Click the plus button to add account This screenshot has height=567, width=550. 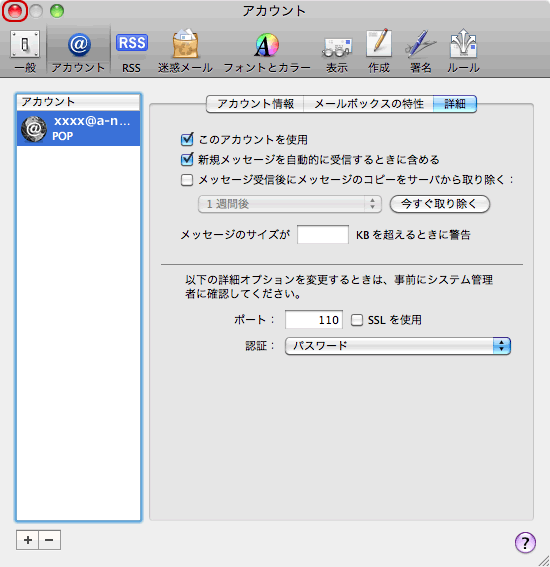[27, 540]
